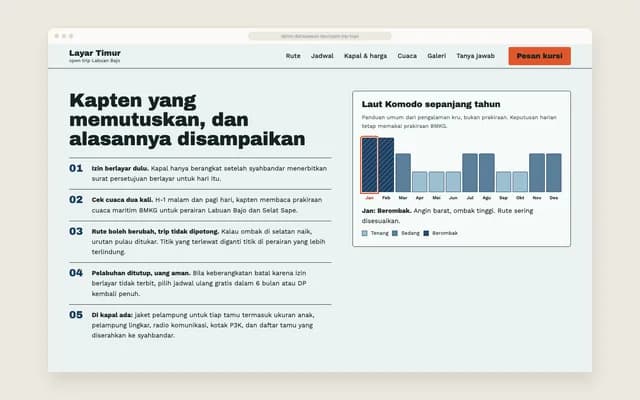
Task: Click 'Jan: Berombak.' chart caption
Action: point(386,211)
